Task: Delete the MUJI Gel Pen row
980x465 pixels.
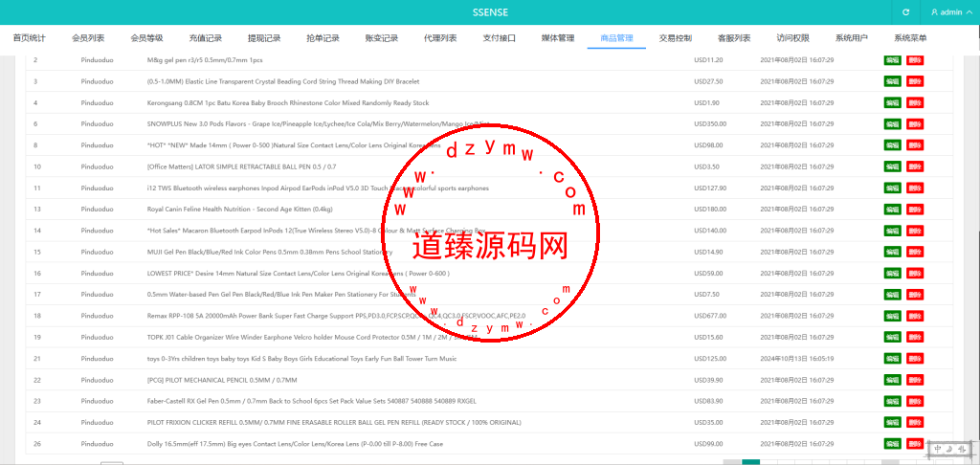Action: (x=915, y=252)
